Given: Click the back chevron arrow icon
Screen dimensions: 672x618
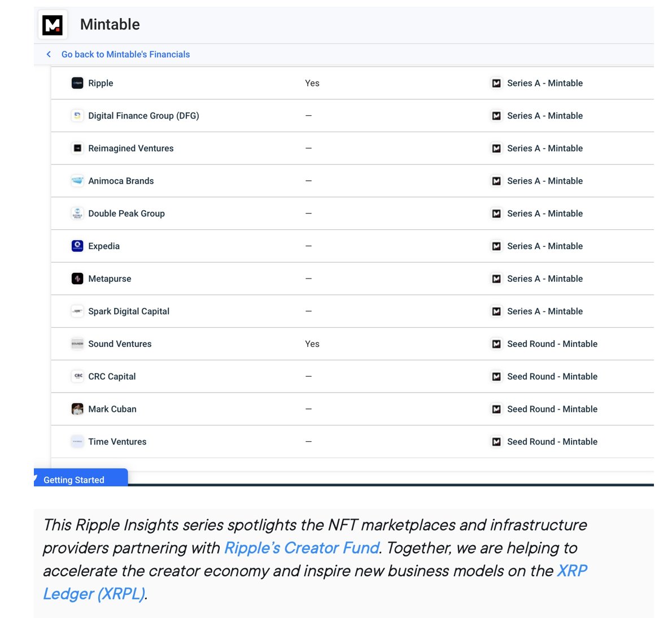Looking at the screenshot, I should (x=49, y=54).
